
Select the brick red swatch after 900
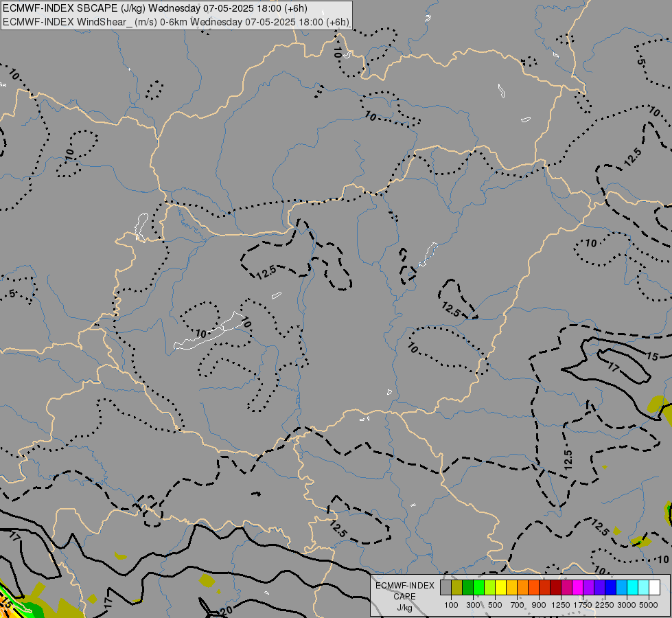(545, 588)
